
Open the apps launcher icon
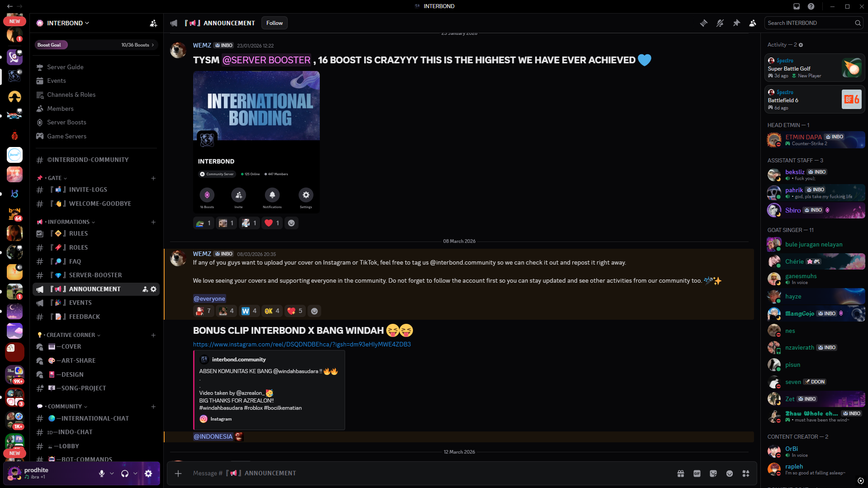746,473
